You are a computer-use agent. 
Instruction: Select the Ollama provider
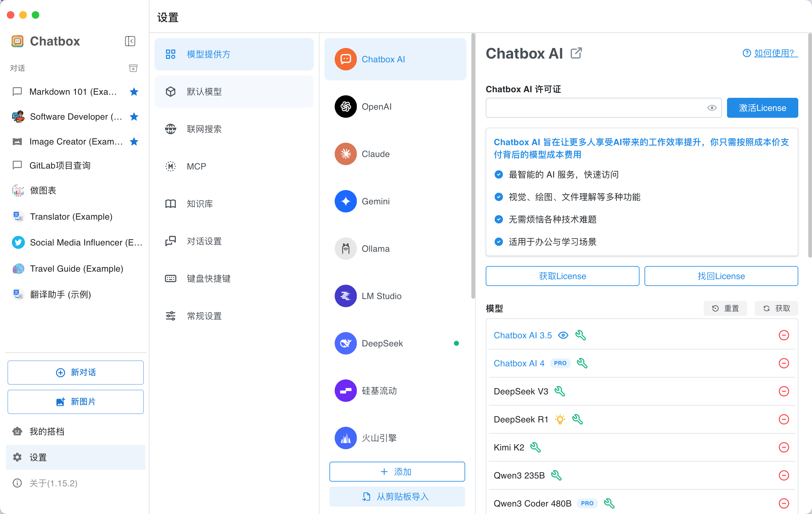(x=395, y=249)
